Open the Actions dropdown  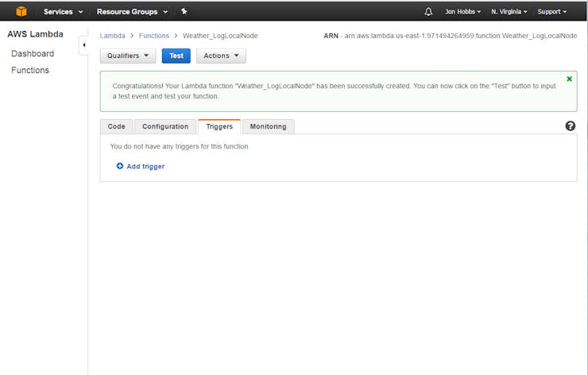[221, 56]
